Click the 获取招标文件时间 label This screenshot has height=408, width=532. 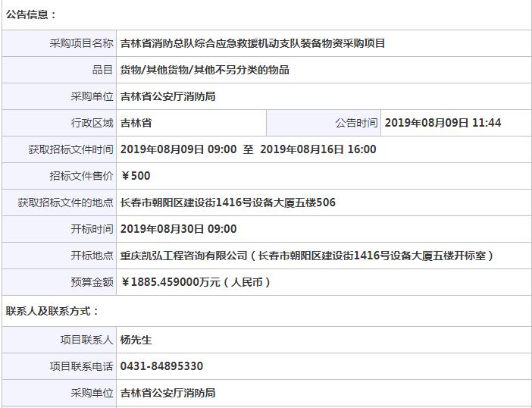70,149
